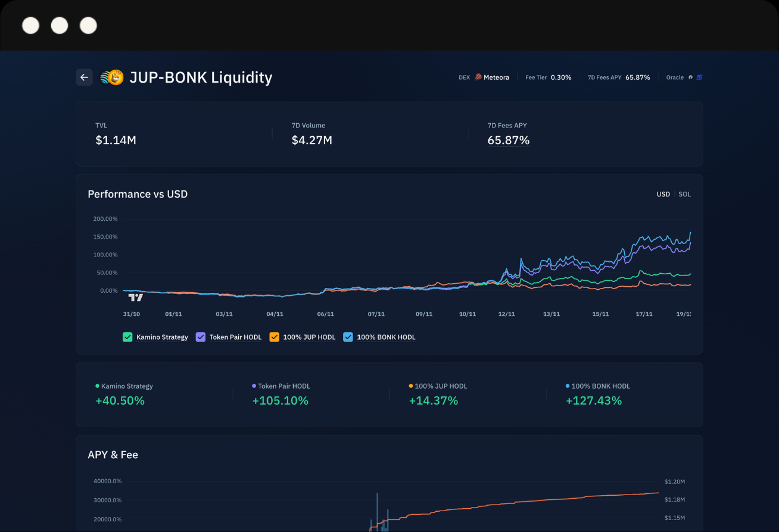Toggle the Kamino Strategy checkbox
The width and height of the screenshot is (779, 532).
pyautogui.click(x=127, y=337)
